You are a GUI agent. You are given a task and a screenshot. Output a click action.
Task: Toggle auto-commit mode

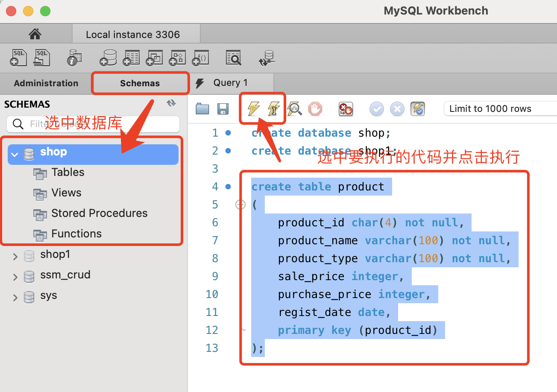[418, 109]
